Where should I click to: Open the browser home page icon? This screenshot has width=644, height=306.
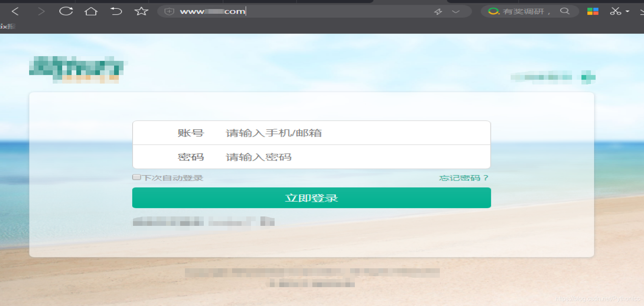pyautogui.click(x=91, y=11)
